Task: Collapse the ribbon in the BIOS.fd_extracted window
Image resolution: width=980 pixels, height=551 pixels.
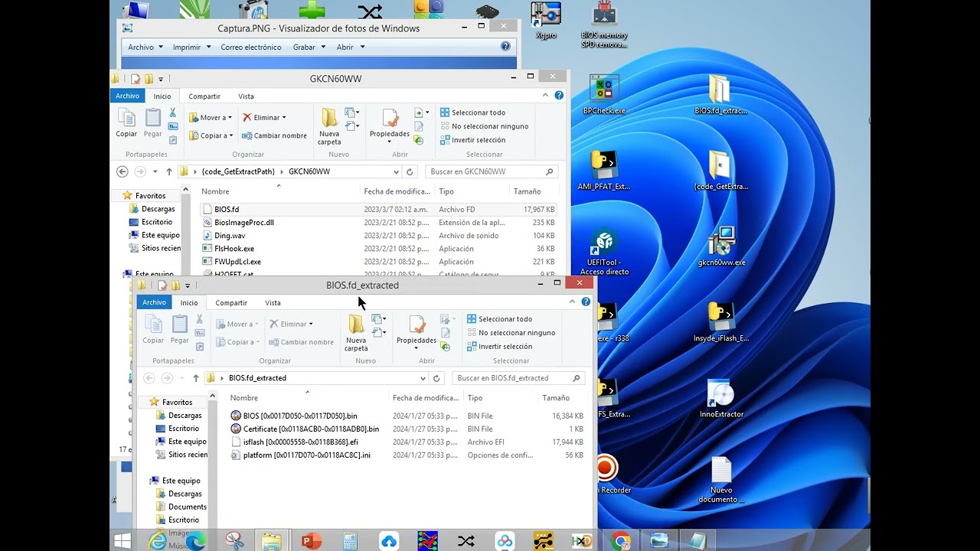Action: (x=572, y=302)
